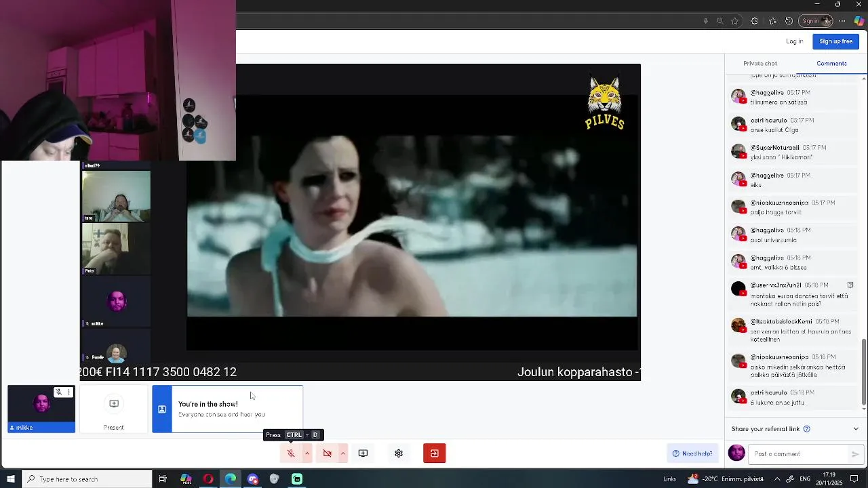Click the send comment arrow
The image size is (868, 488).
pos(855,454)
